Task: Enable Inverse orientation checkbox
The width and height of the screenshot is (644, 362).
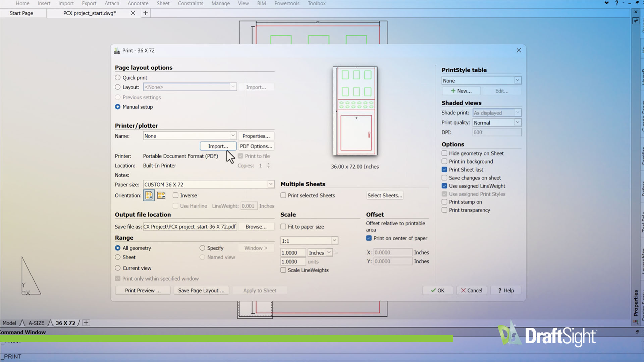Action: [175, 195]
